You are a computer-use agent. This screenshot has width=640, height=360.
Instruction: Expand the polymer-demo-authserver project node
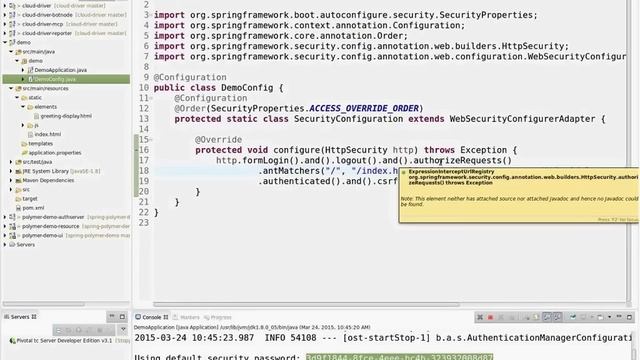[x=5, y=217]
